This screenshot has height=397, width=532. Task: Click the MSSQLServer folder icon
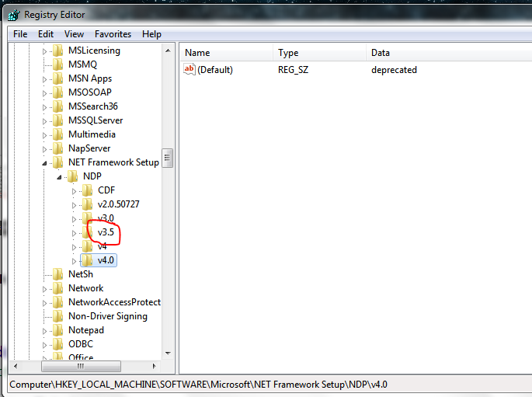click(x=58, y=120)
